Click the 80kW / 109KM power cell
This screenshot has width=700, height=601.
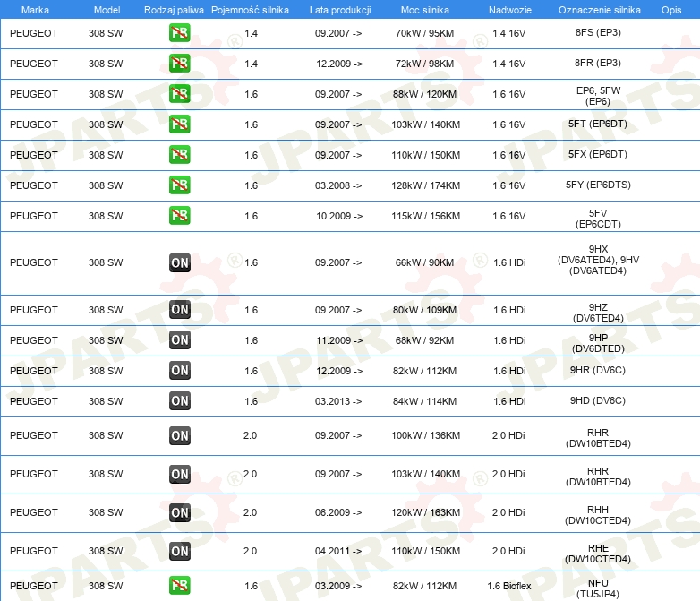424,310
